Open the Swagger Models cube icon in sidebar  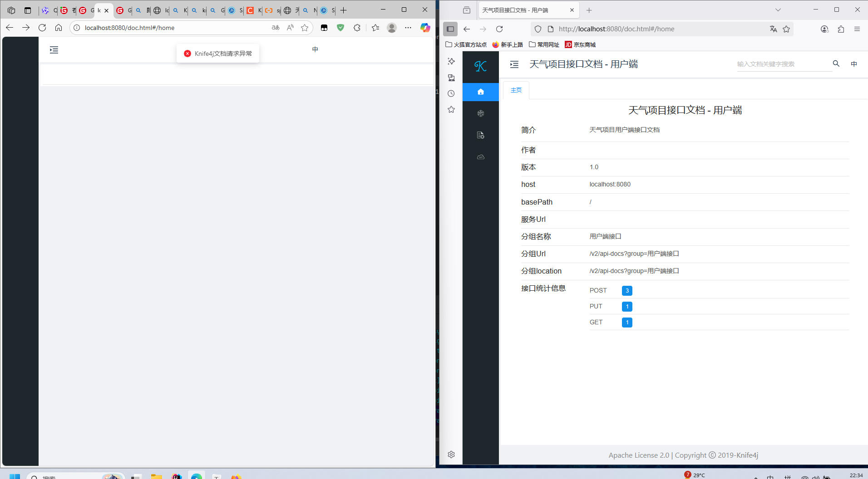[481, 113]
